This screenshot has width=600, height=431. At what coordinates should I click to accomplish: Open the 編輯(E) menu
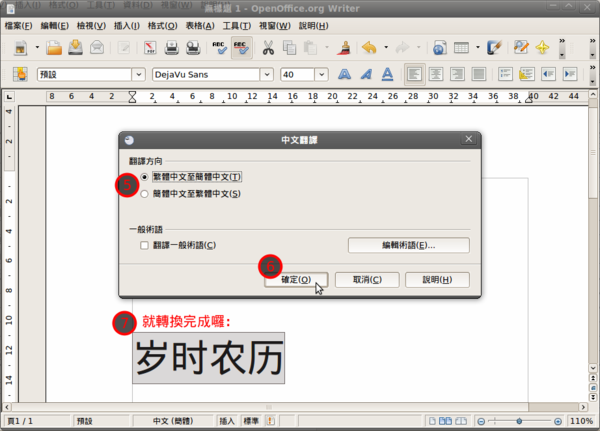point(55,26)
